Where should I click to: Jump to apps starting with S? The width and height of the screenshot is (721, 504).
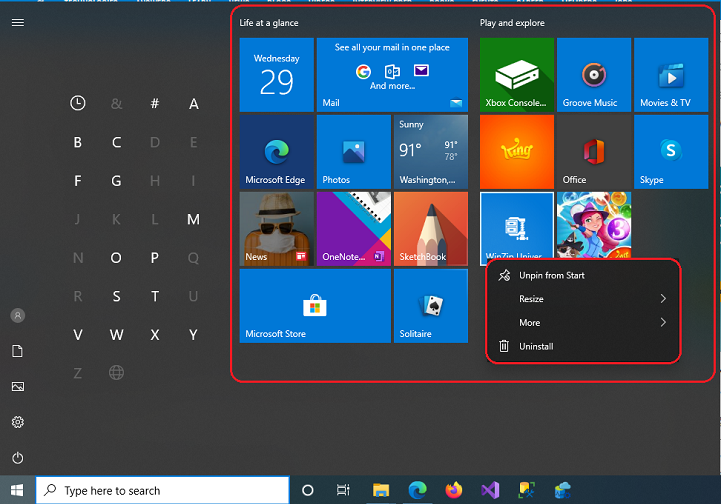(116, 296)
